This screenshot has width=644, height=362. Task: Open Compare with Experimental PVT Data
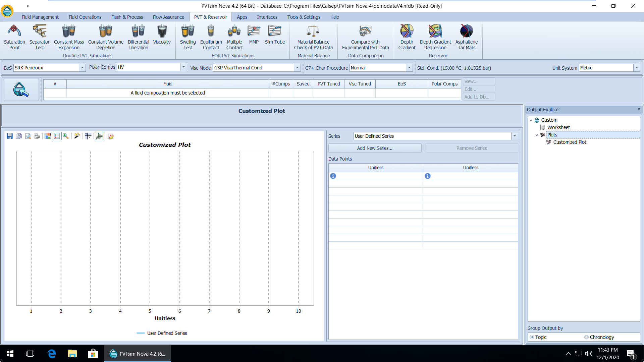tap(365, 37)
